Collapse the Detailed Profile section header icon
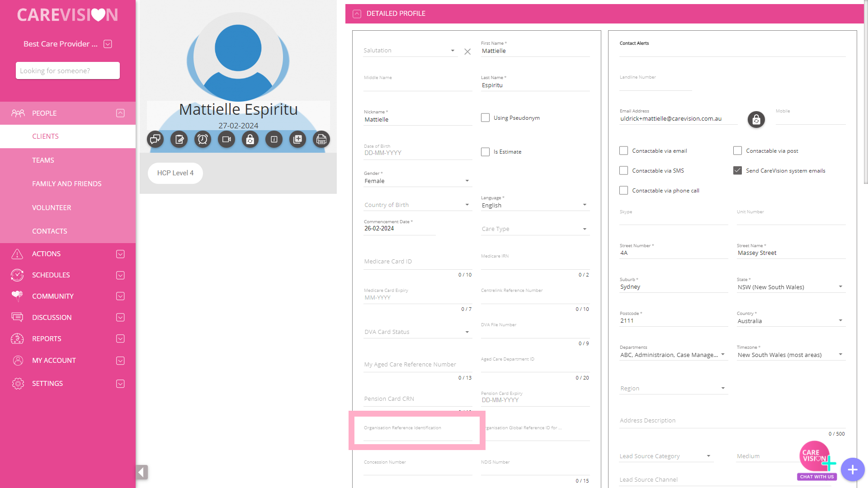868x488 pixels. [357, 14]
